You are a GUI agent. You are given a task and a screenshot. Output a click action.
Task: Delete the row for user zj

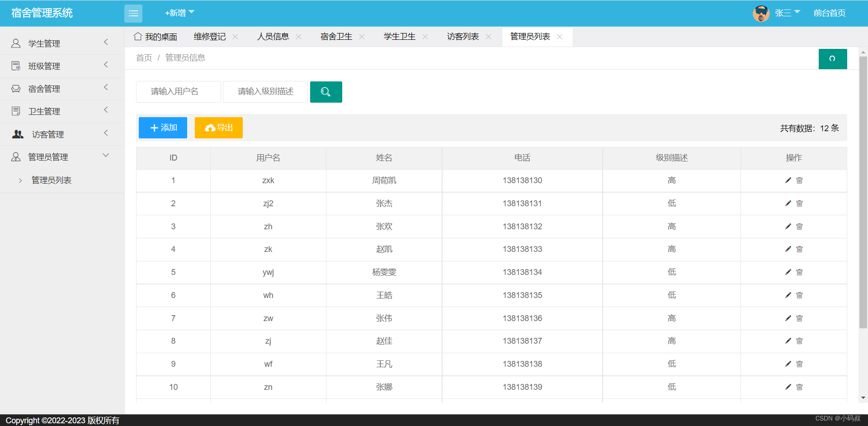click(799, 341)
